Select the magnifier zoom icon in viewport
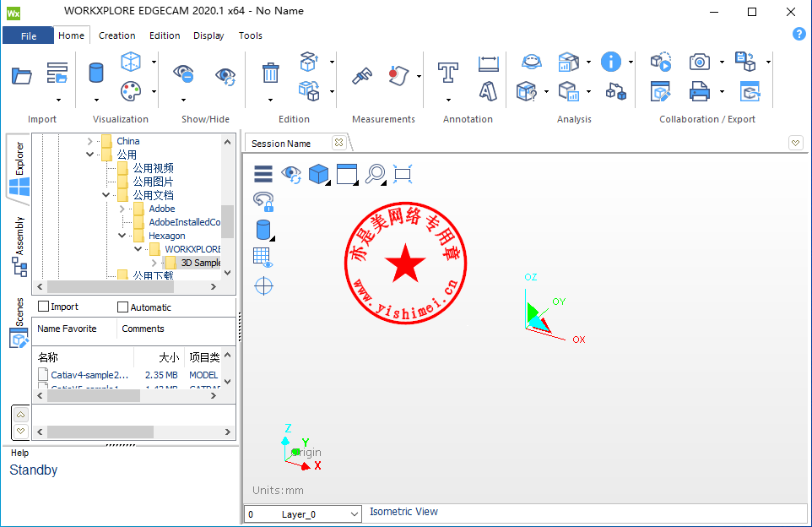 pyautogui.click(x=376, y=174)
